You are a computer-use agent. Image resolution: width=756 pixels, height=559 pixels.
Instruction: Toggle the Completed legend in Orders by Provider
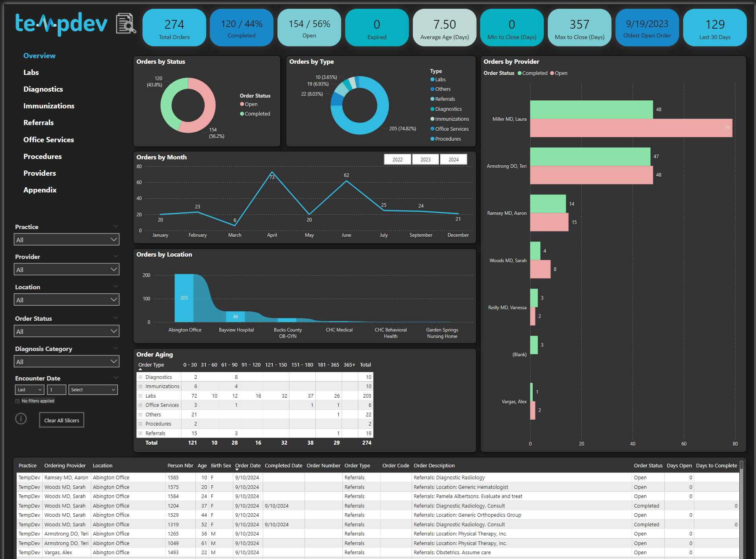[x=533, y=73]
